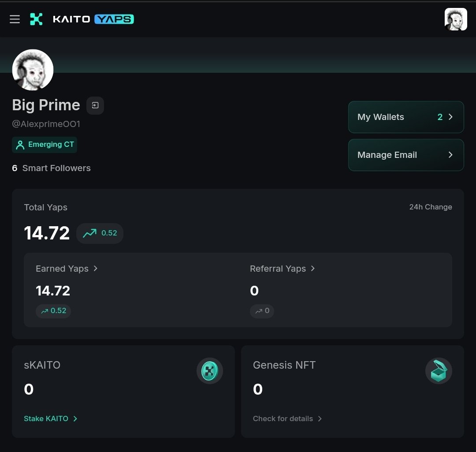Click the Manage Email chevron arrow
The height and width of the screenshot is (452, 476).
pyautogui.click(x=450, y=155)
